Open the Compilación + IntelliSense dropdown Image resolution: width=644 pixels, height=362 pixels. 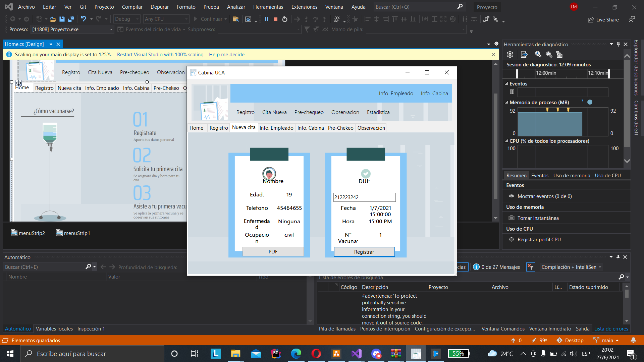pos(572,267)
